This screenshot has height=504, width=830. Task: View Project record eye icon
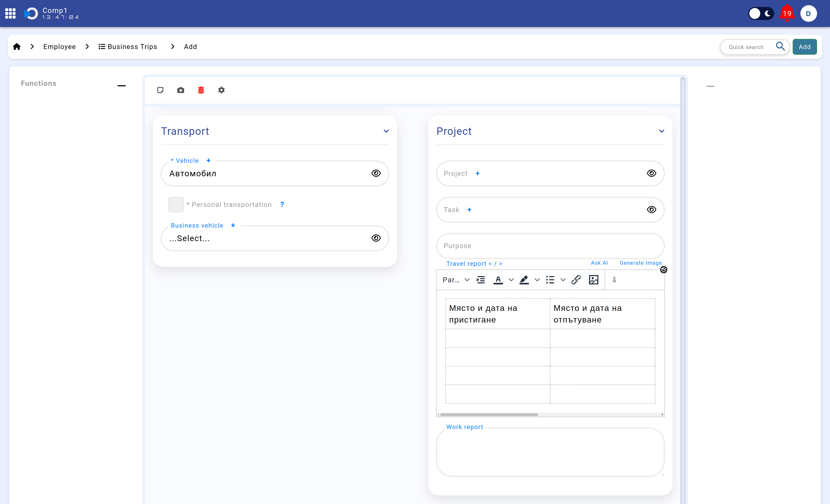(x=652, y=173)
